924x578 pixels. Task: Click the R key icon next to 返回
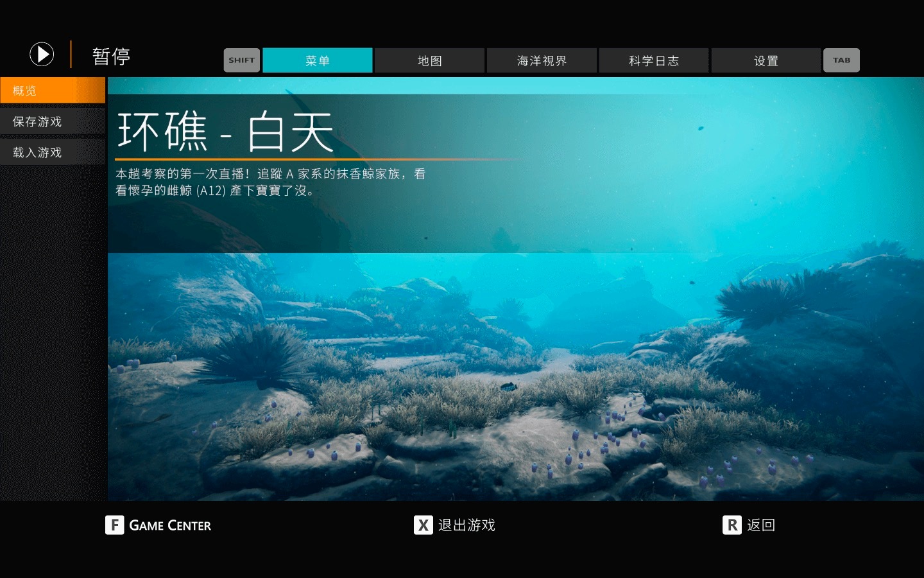tap(732, 525)
